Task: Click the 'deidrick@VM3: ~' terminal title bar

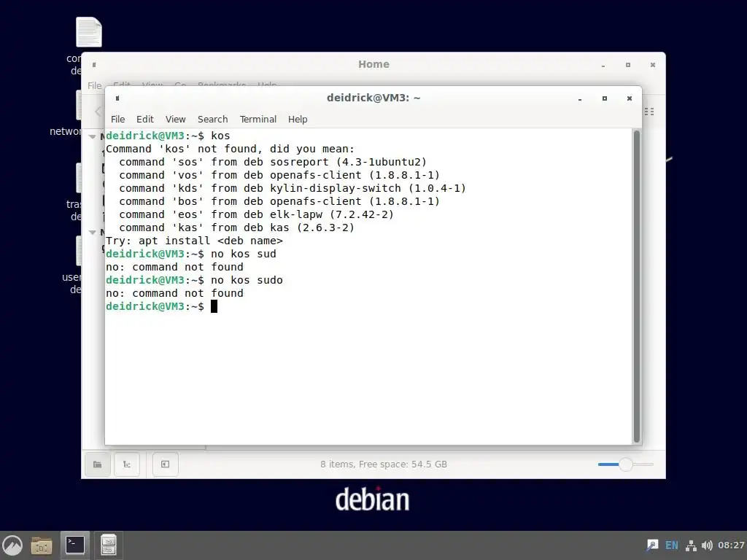Action: [x=373, y=98]
